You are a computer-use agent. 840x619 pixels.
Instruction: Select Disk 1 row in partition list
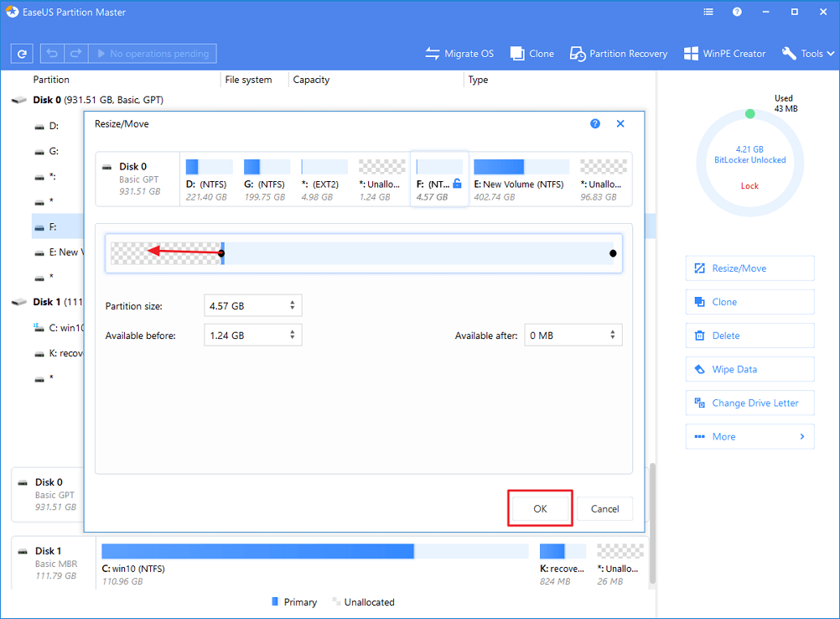pyautogui.click(x=47, y=302)
